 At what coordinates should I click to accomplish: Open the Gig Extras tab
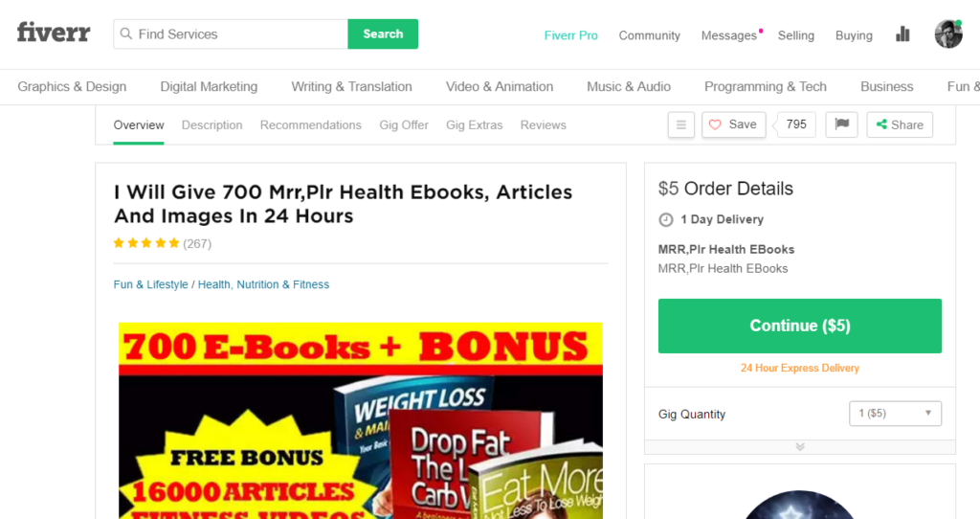[475, 125]
